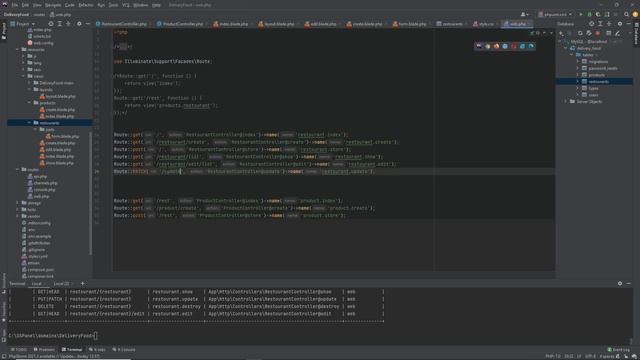Add new data source plus icon

(x=561, y=33)
